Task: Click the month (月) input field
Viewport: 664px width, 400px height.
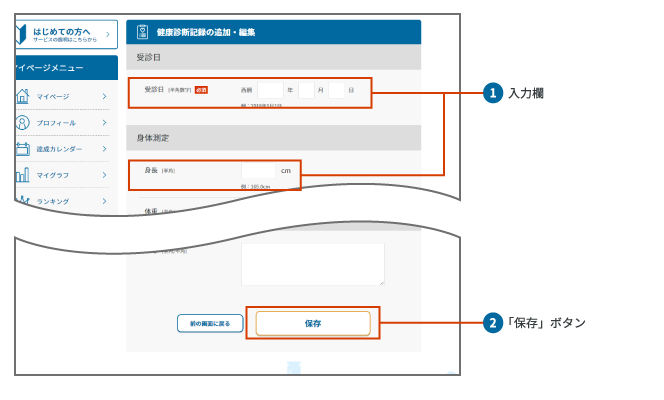Action: pos(306,90)
